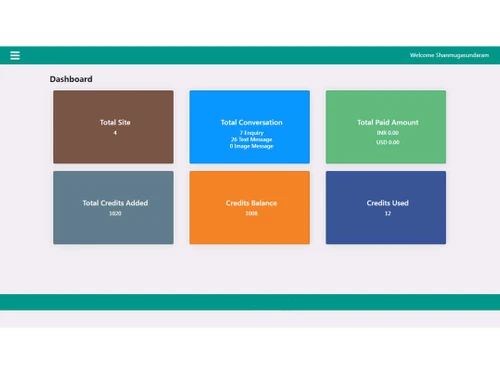The width and height of the screenshot is (500, 375).
Task: Click the Welcome Shanmugasundaram user text
Action: click(x=449, y=55)
